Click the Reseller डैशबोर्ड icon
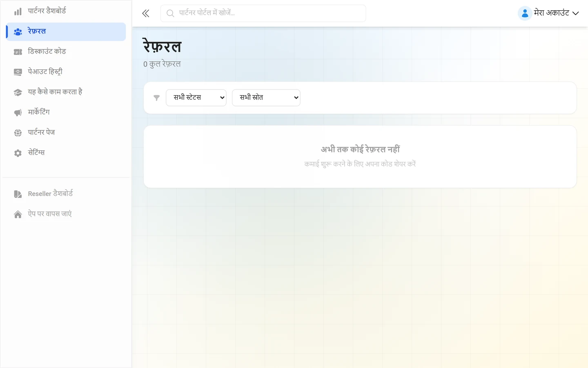 (18, 194)
